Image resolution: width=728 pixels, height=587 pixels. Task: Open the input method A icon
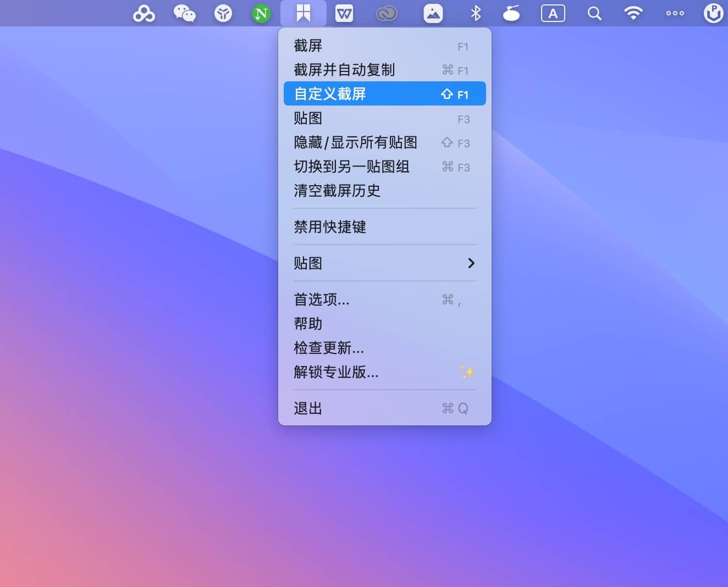pos(553,13)
